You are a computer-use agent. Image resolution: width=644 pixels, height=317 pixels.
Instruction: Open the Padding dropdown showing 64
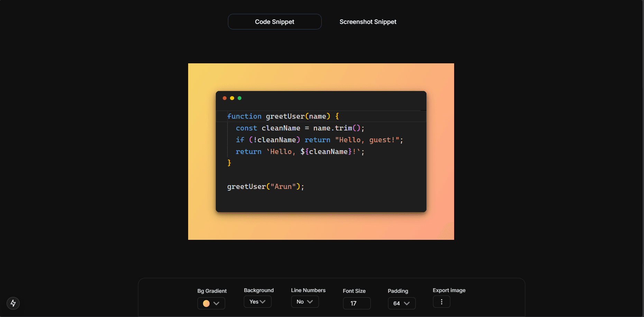[401, 304]
